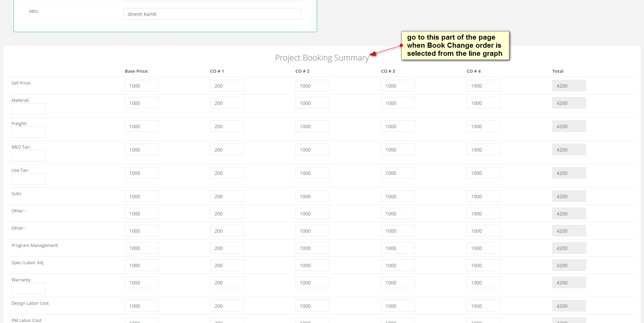
Task: Select the B&O Tax CO # 2 field
Action: (312, 150)
